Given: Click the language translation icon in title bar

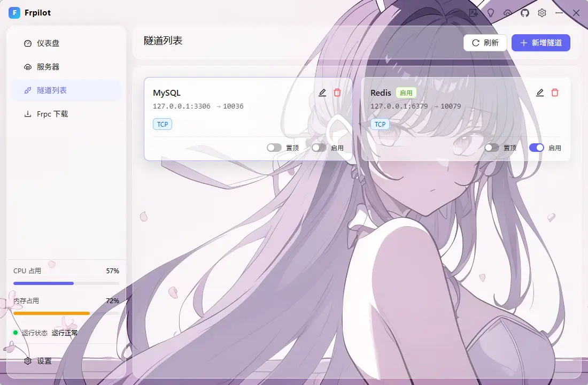Looking at the screenshot, I should pyautogui.click(x=473, y=13).
